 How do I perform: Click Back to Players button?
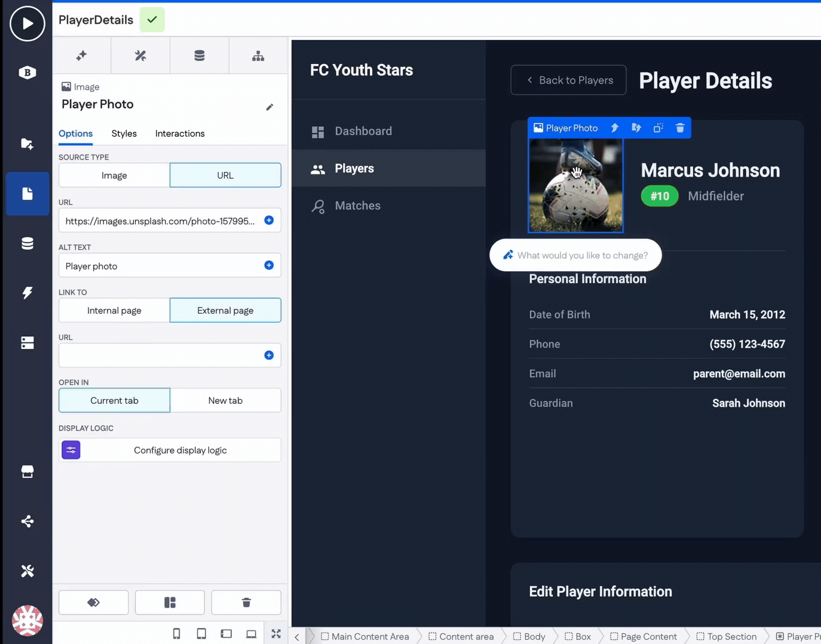[x=568, y=80]
